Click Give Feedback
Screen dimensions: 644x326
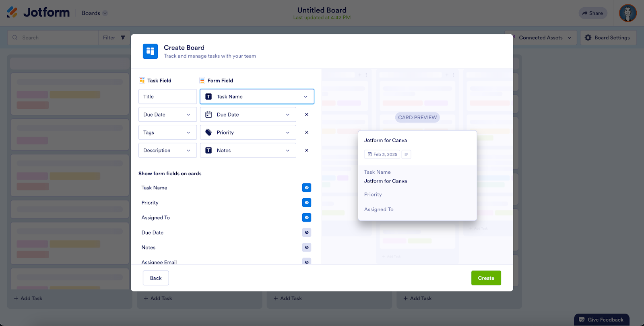tap(602, 320)
